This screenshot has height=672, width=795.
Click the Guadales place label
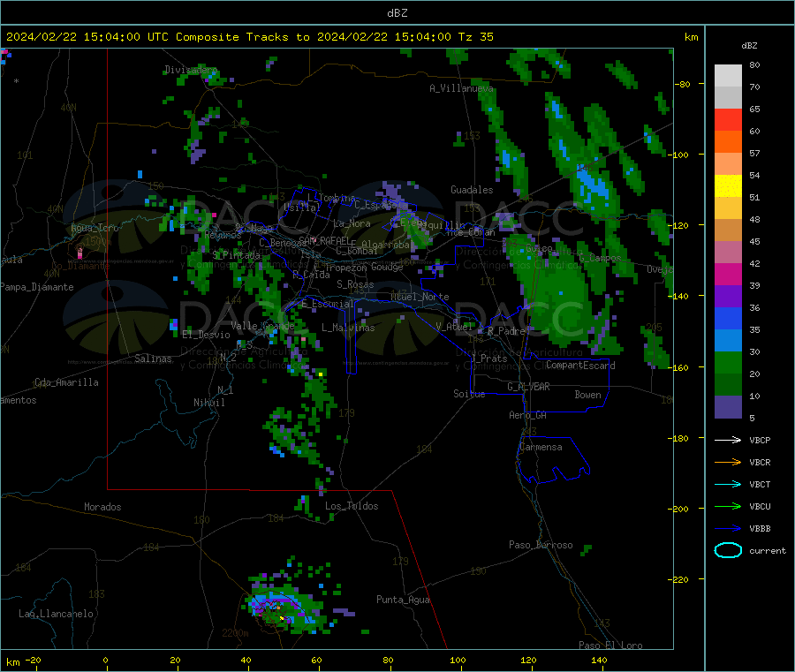[x=472, y=190]
